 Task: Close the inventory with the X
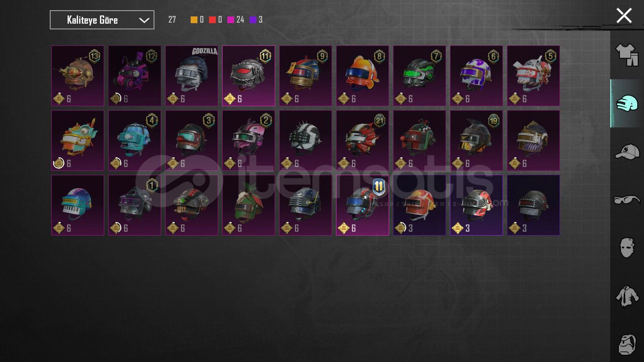tap(624, 15)
